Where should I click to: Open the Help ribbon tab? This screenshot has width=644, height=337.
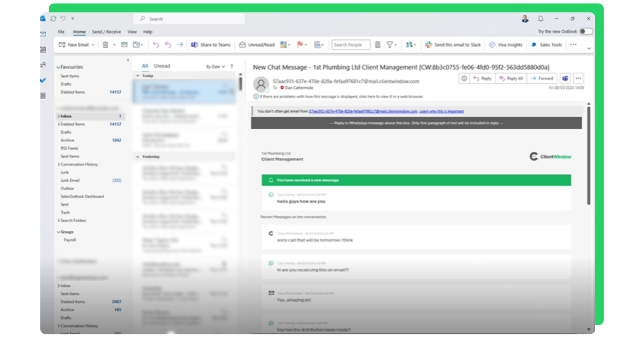(148, 32)
